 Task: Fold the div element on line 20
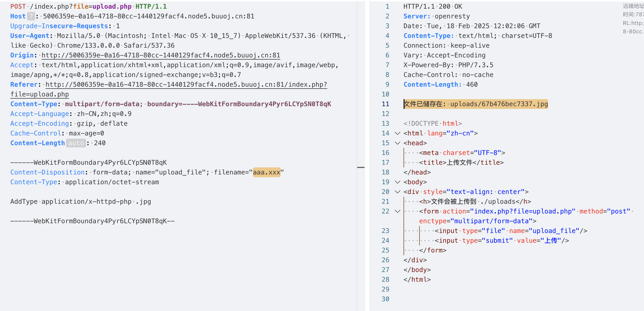(397, 192)
